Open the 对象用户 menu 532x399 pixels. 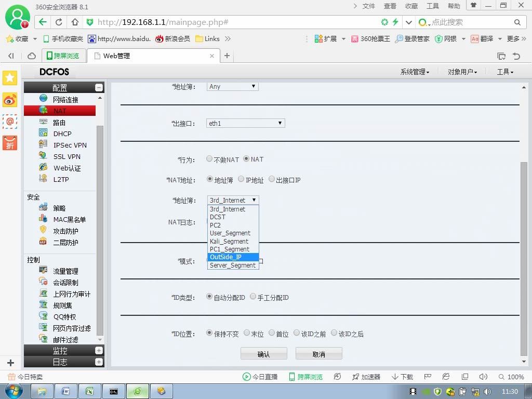(x=462, y=72)
